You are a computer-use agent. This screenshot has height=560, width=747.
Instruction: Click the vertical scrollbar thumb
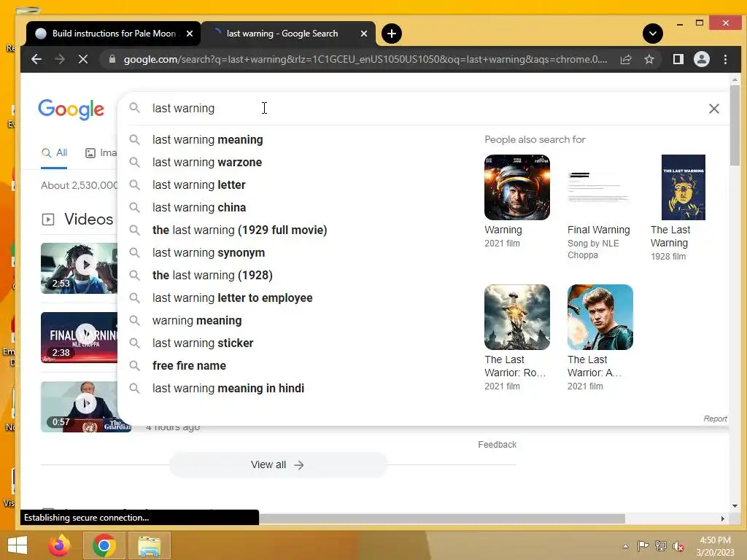pos(735,125)
